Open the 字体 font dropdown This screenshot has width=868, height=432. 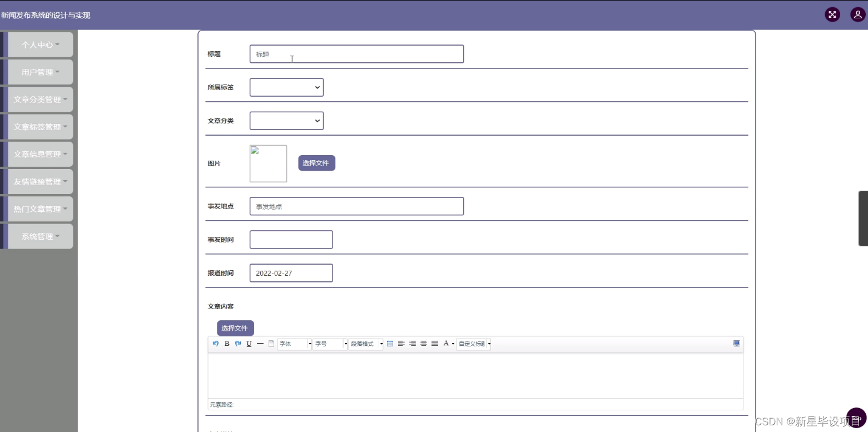[x=293, y=344]
